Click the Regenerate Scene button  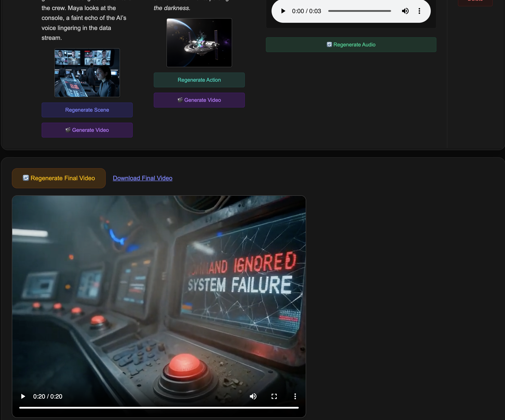coord(87,110)
